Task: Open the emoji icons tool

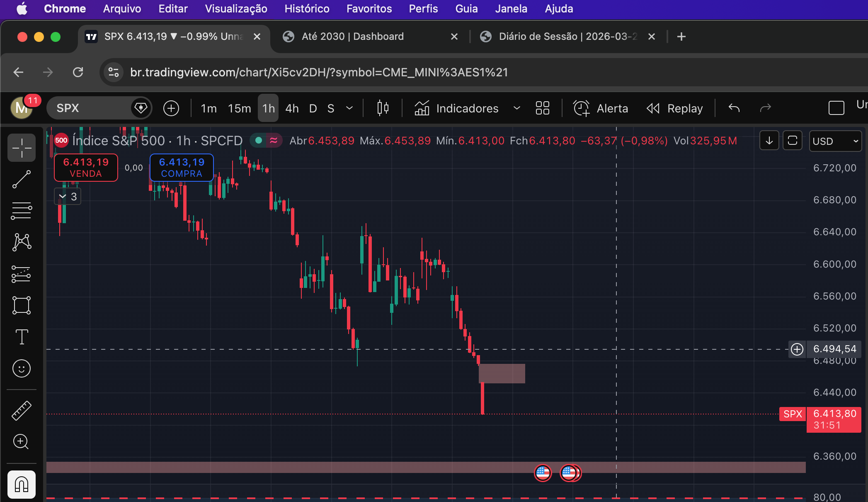Action: (x=22, y=368)
